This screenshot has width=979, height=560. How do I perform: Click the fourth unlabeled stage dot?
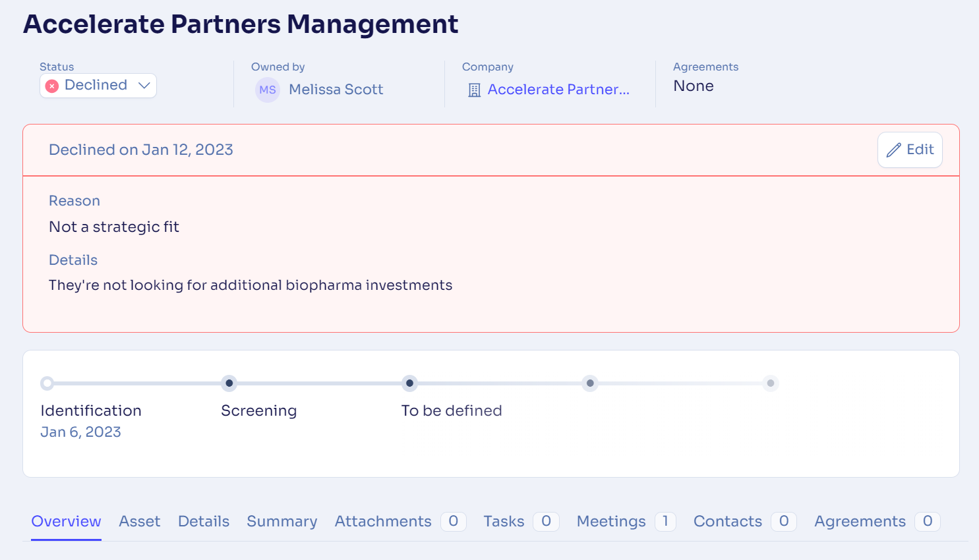pos(590,383)
